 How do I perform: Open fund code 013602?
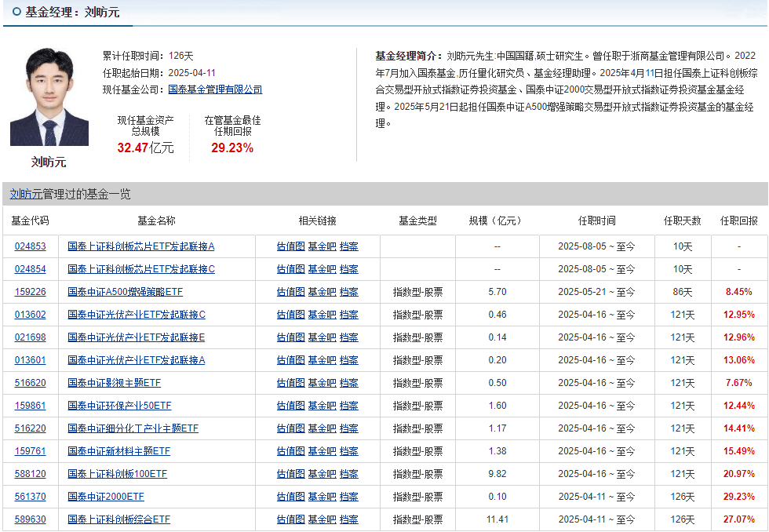pyautogui.click(x=30, y=315)
